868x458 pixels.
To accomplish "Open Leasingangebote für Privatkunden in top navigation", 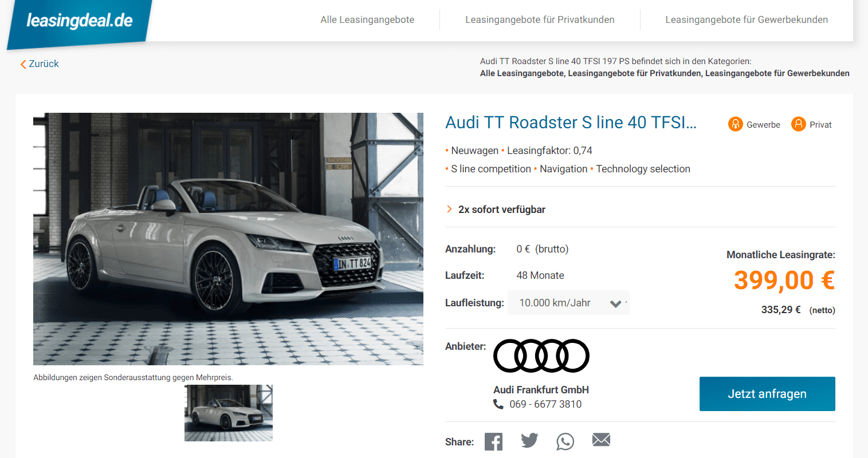I will 540,19.
